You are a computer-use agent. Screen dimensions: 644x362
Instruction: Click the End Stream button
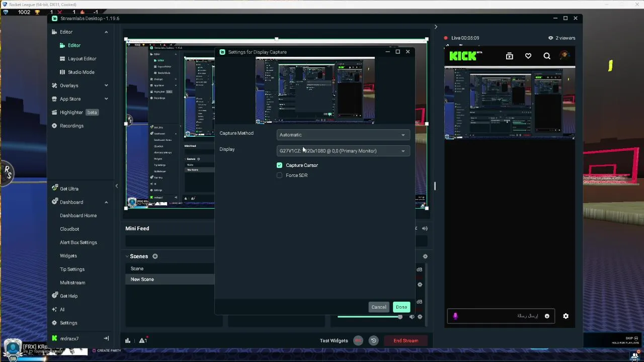pyautogui.click(x=406, y=341)
